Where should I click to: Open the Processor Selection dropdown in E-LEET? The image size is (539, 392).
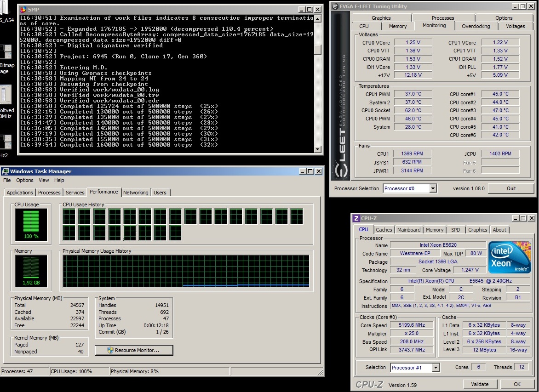(x=433, y=188)
